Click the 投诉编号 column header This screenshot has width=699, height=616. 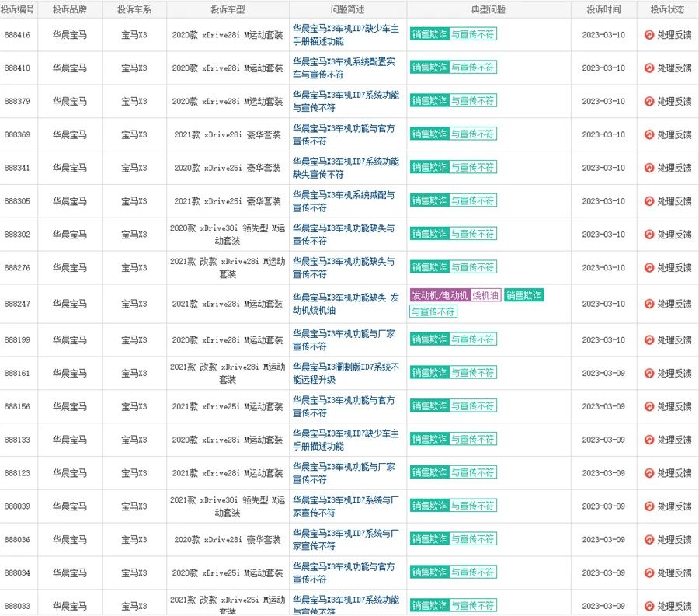tap(17, 9)
